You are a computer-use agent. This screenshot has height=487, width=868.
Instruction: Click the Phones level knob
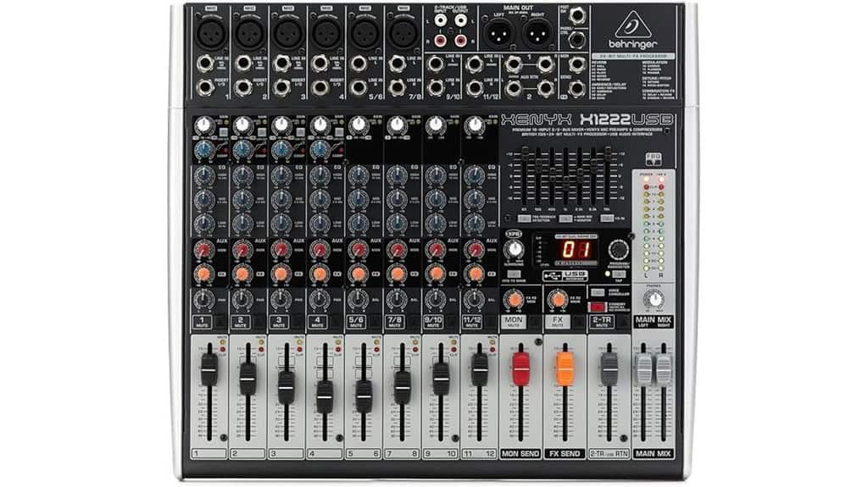(653, 300)
